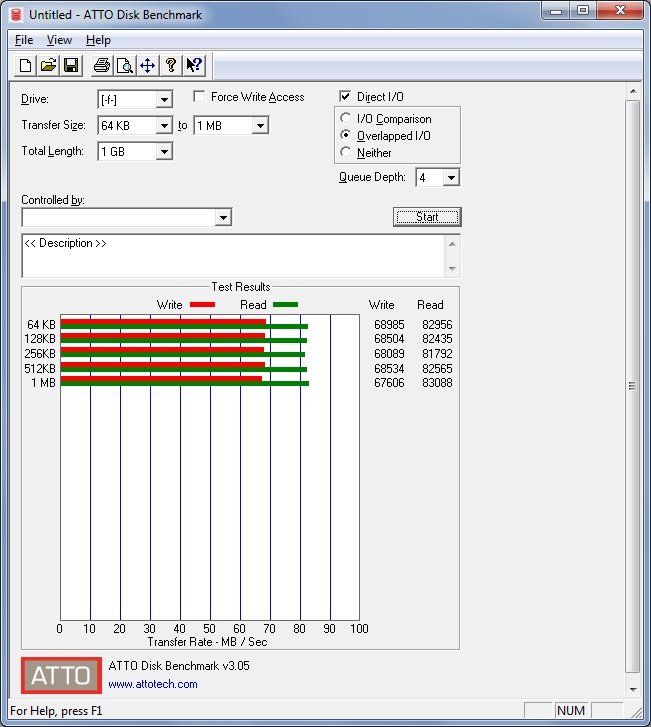Click the 1 MB write value 67606

click(389, 383)
